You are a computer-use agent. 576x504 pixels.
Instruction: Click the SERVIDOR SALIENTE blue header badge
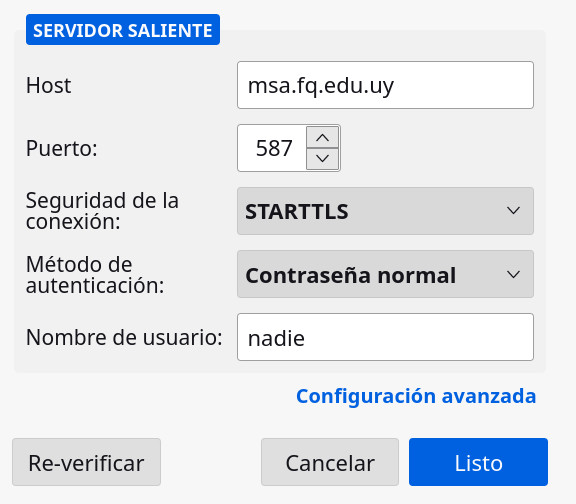point(123,30)
